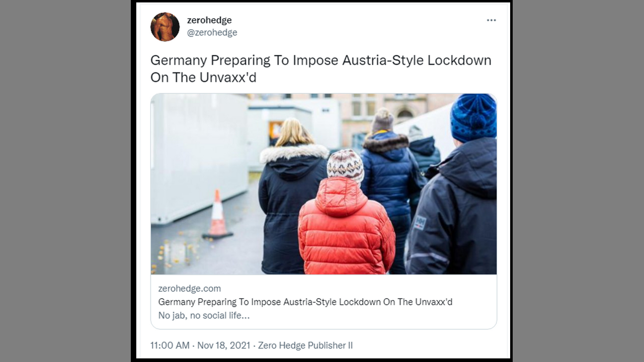644x362 pixels.
Task: Click the patterned knit hat on red-jacket person
Action: (345, 165)
